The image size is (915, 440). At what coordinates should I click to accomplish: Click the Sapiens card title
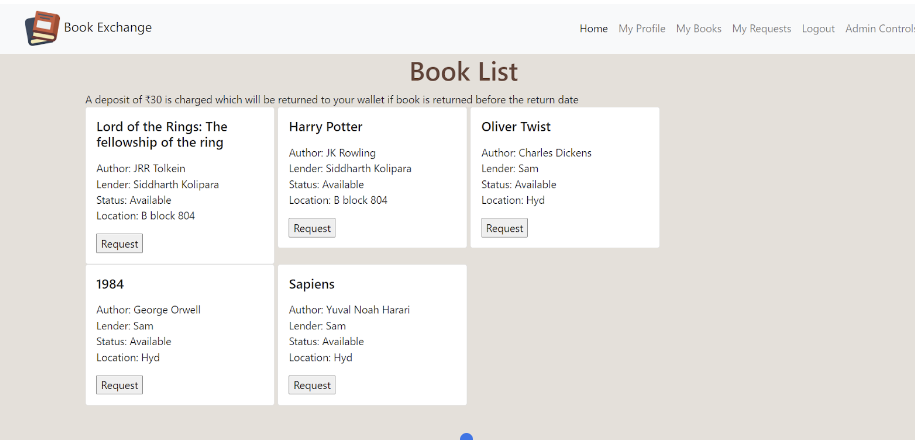312,284
